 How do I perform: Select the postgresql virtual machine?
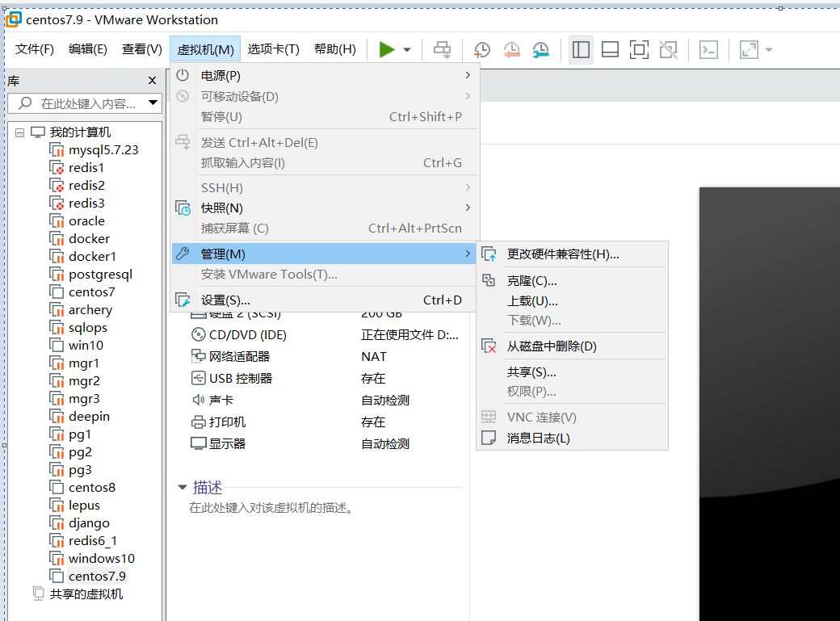(x=100, y=275)
